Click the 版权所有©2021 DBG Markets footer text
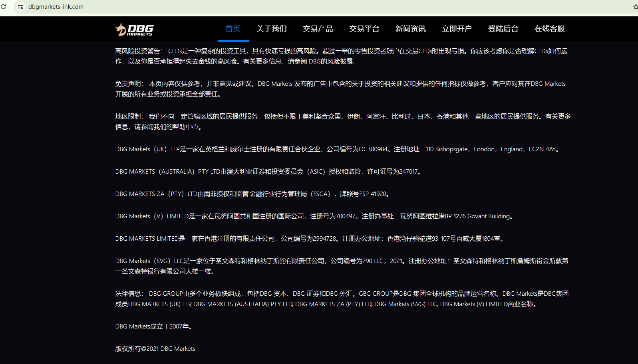Viewport: 638px width, 364px height. [x=155, y=349]
